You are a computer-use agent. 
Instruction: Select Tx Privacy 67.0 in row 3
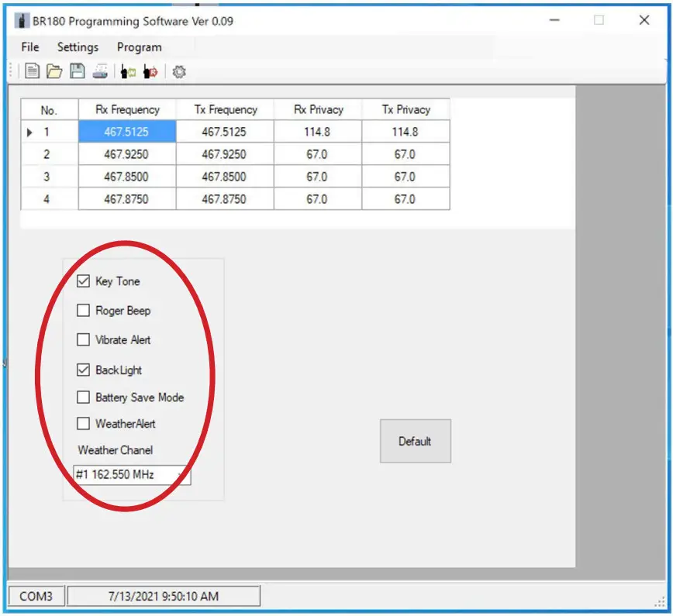coord(406,177)
